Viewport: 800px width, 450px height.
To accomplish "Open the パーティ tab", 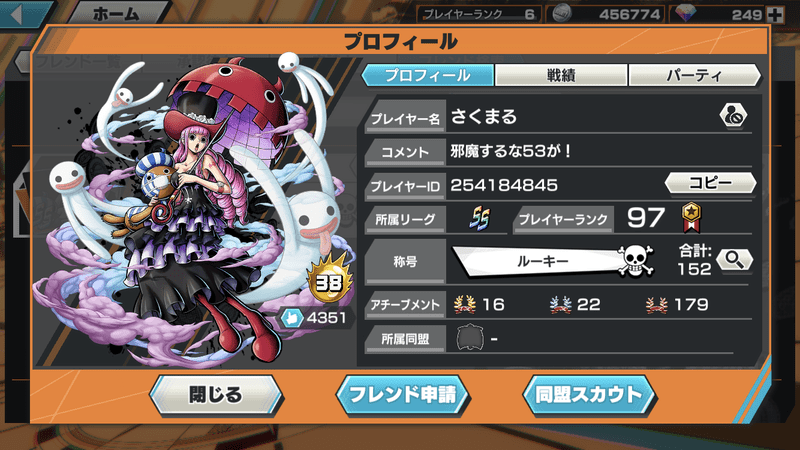I will click(694, 76).
